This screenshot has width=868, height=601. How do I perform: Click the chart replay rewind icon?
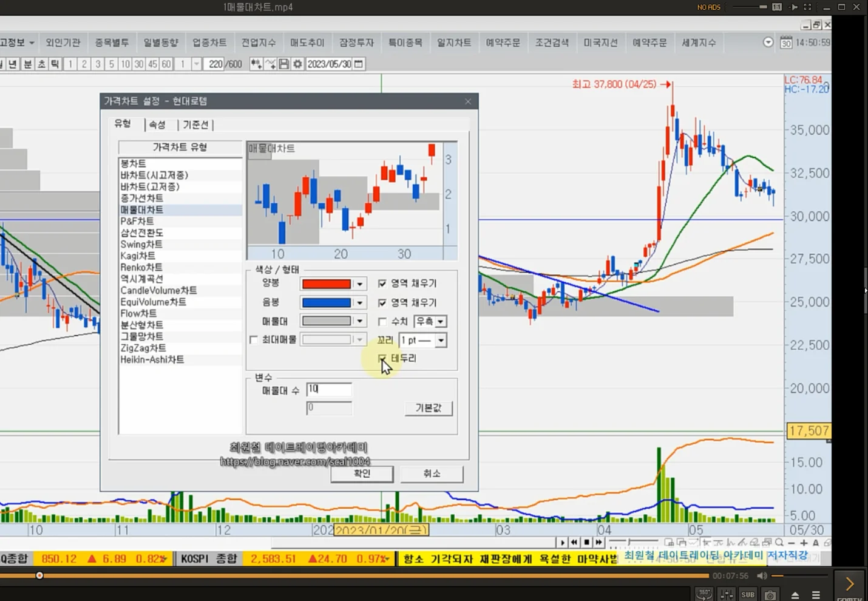574,542
